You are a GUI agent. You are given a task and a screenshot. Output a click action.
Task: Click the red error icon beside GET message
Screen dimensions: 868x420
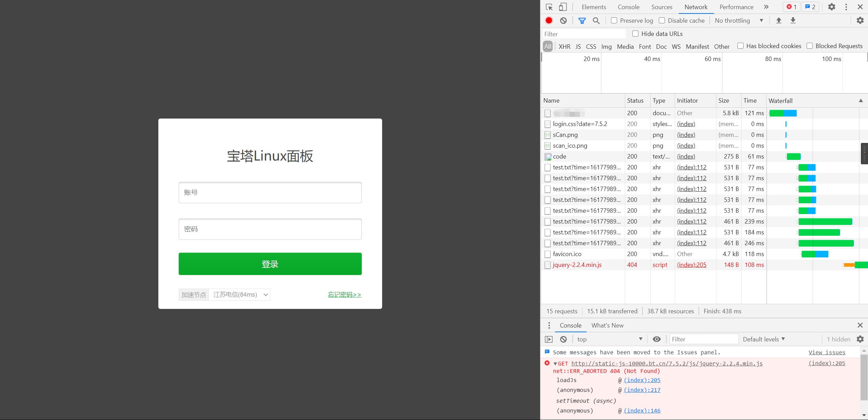547,363
